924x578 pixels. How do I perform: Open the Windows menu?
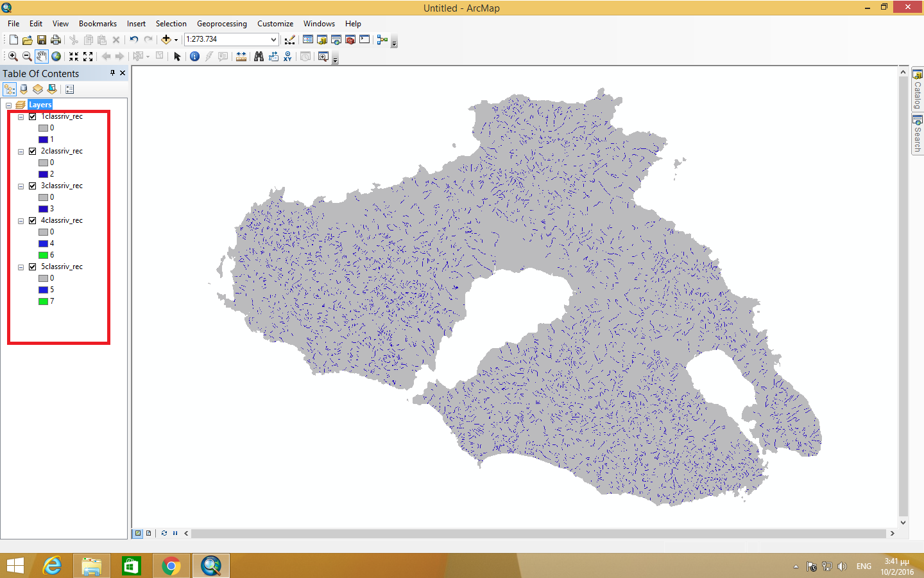(x=319, y=24)
